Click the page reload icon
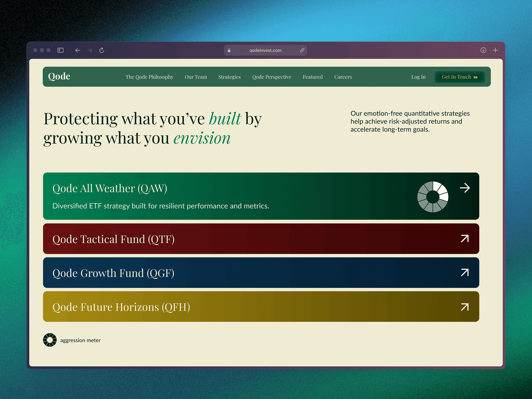This screenshot has height=399, width=532. [x=102, y=50]
